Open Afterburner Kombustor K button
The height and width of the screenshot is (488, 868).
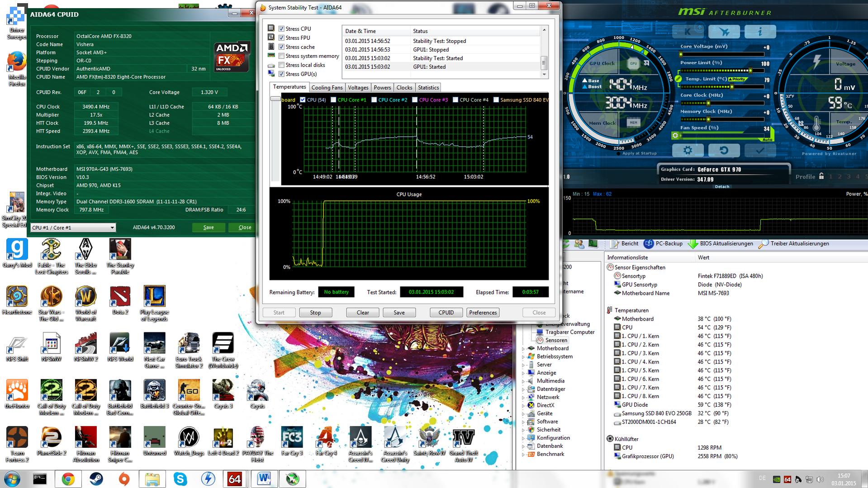(688, 32)
